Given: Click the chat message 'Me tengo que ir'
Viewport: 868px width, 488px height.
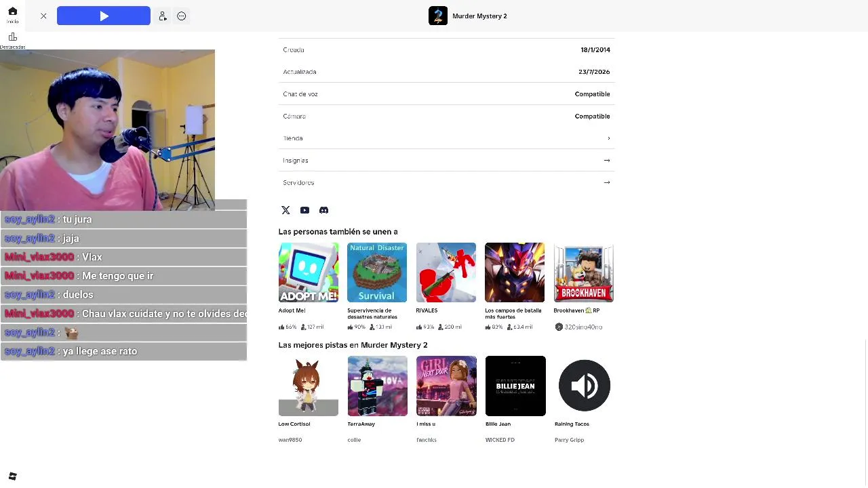Looking at the screenshot, I should (117, 276).
